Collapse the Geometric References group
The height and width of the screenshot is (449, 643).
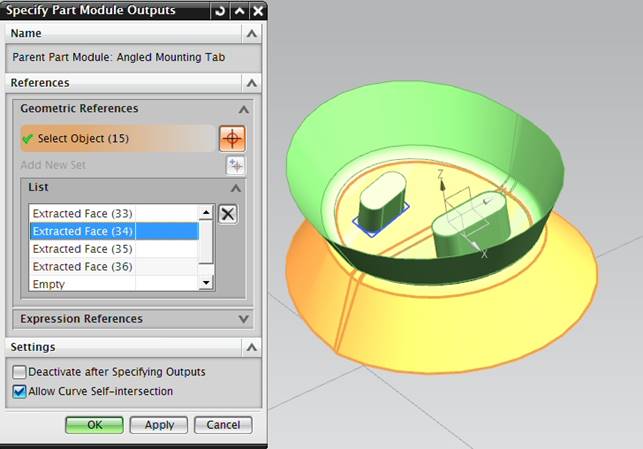click(x=244, y=109)
